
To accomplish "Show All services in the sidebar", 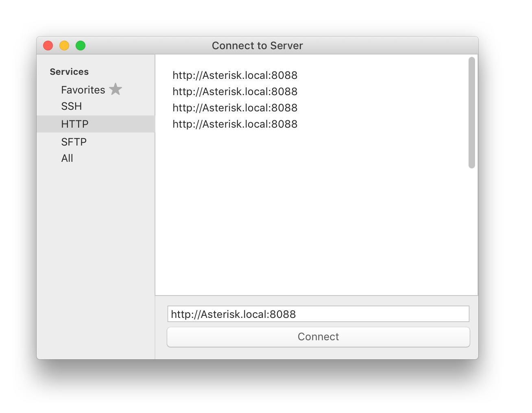I will click(68, 158).
